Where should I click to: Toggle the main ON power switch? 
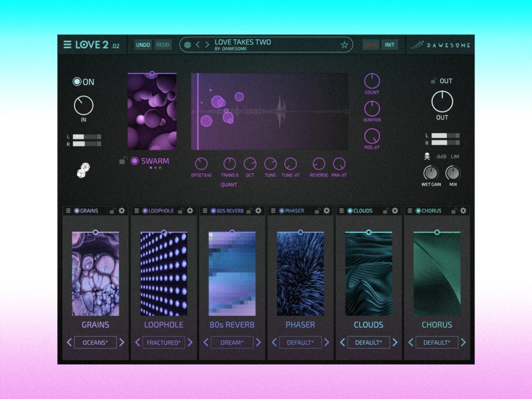click(77, 82)
